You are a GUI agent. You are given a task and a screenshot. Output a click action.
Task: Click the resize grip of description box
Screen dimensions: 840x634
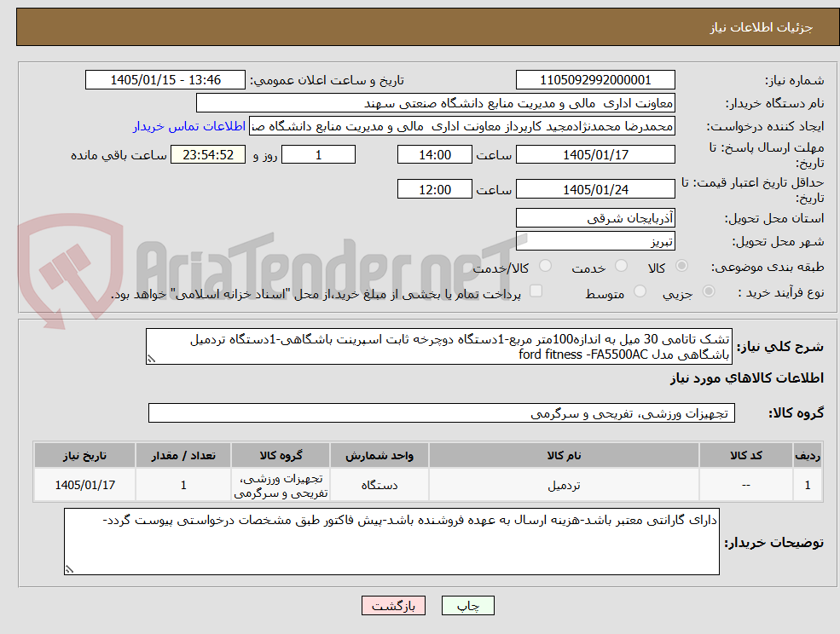click(151, 360)
